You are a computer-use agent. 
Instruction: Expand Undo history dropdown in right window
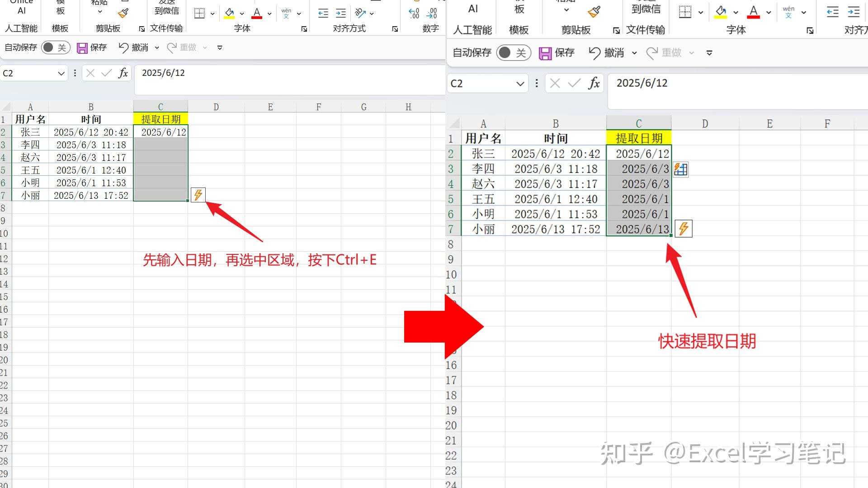[634, 53]
